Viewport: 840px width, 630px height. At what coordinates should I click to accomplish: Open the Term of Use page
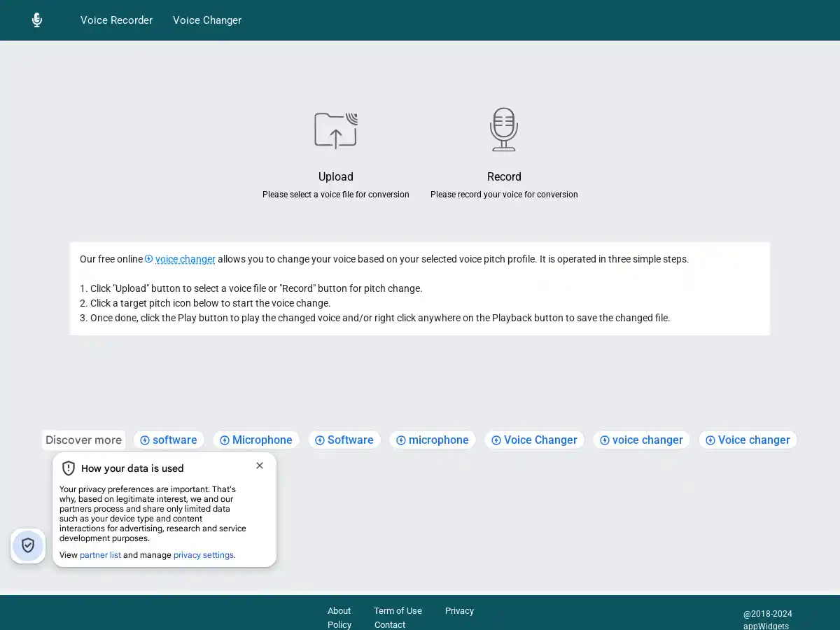(398, 610)
